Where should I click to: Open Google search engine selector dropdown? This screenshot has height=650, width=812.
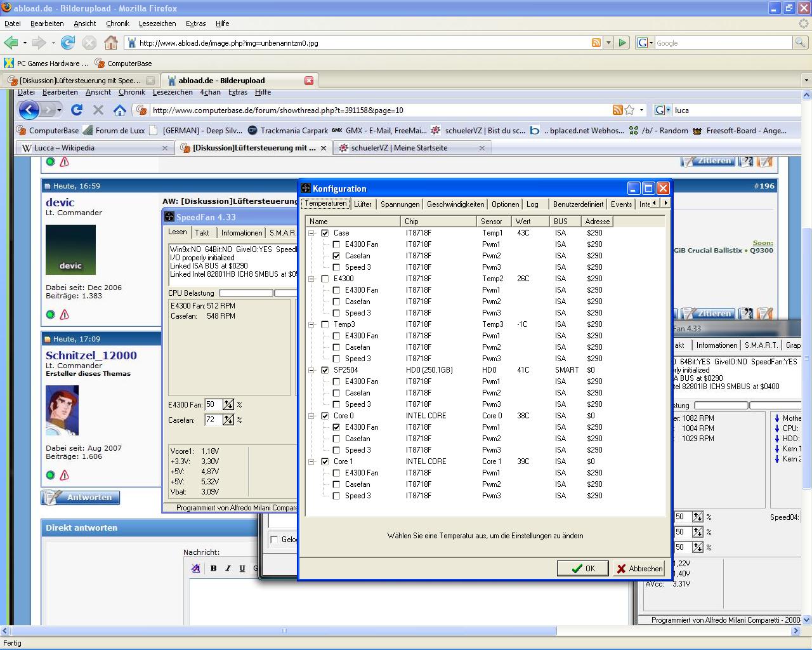(645, 43)
